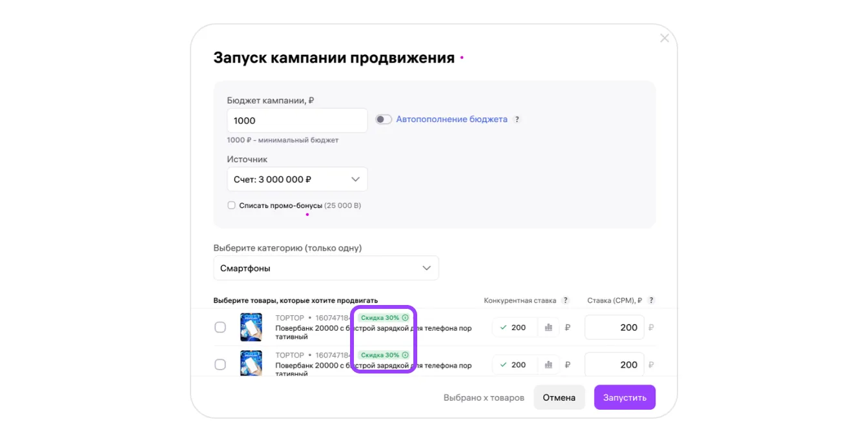
Task: Open bid statistics chart icon in first product row
Action: tap(548, 328)
